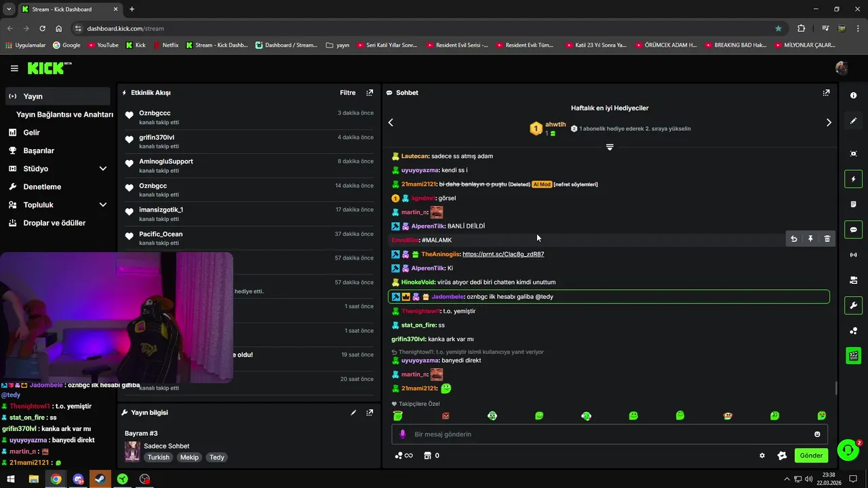Click the Tedy tag in stream info
The height and width of the screenshot is (488, 868).
(217, 457)
